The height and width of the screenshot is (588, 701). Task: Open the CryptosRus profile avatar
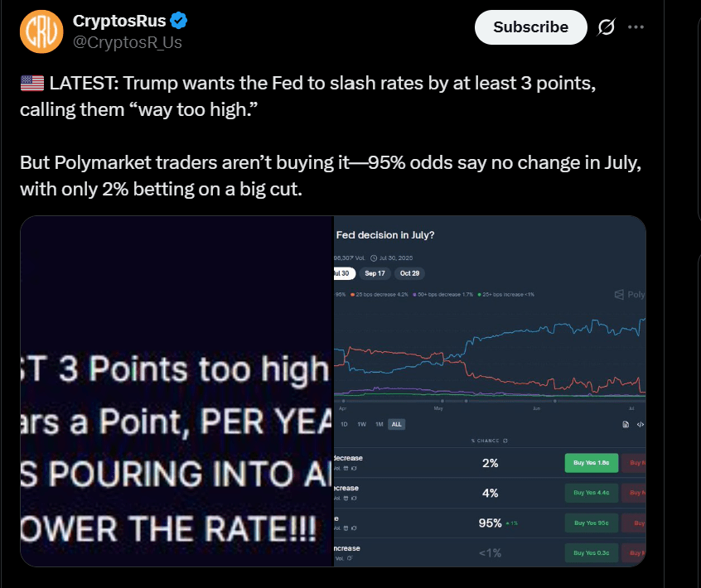coord(41,31)
